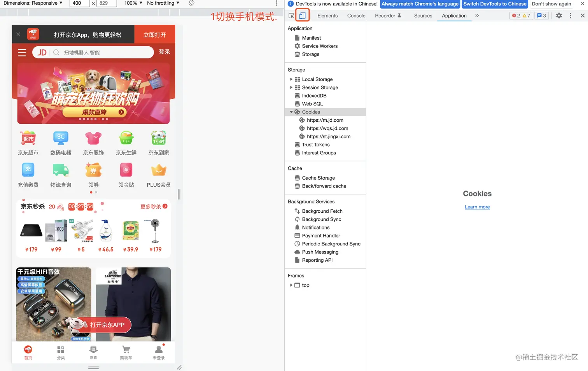
Task: Open 充值缴费 icon
Action: point(28,170)
